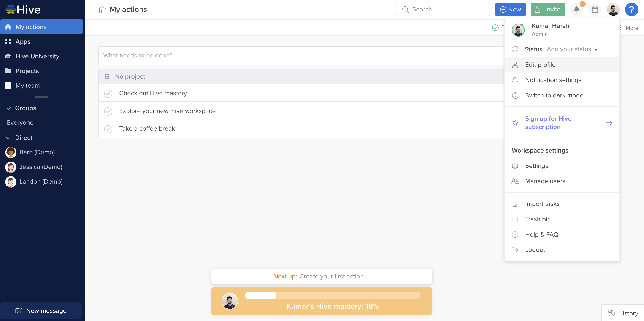Viewport: 644px width, 321px height.
Task: Click the Trash bin icon
Action: point(515,219)
